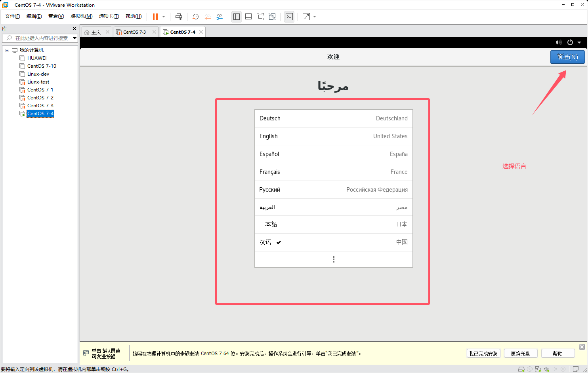
Task: Choose Deutsch language
Action: pyautogui.click(x=334, y=118)
